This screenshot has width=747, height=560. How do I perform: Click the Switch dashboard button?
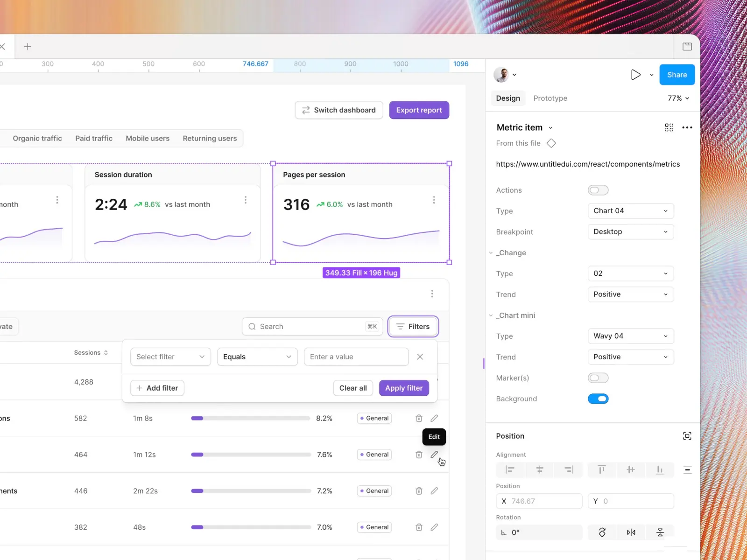339,110
